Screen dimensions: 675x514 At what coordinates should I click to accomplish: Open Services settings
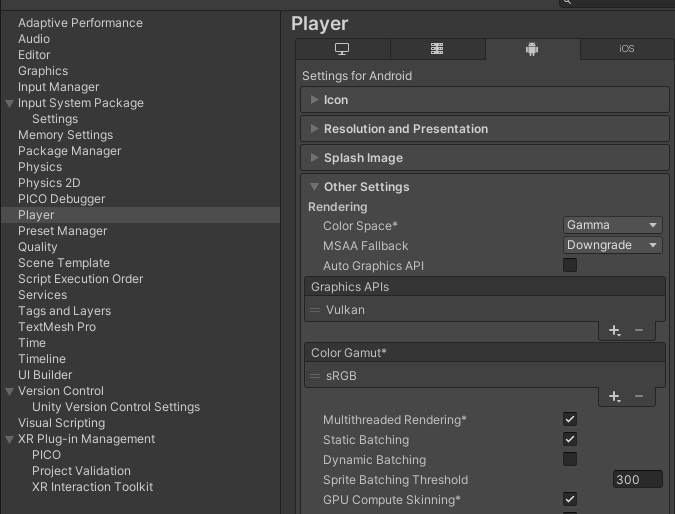pos(43,295)
